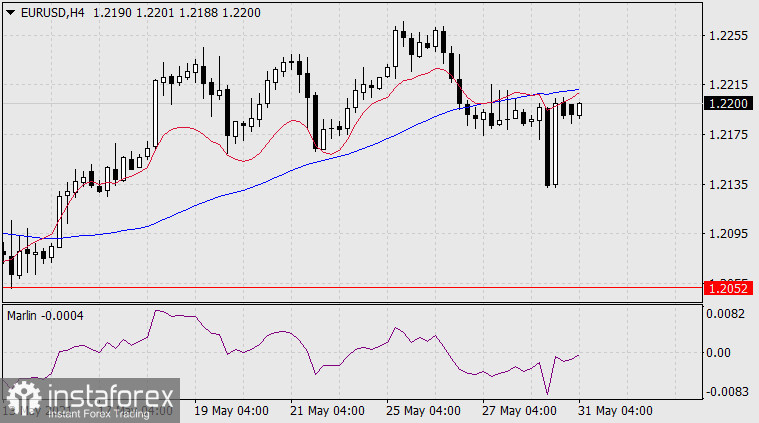
Task: Click the 25 May 04:00 time label
Action: coord(423,411)
